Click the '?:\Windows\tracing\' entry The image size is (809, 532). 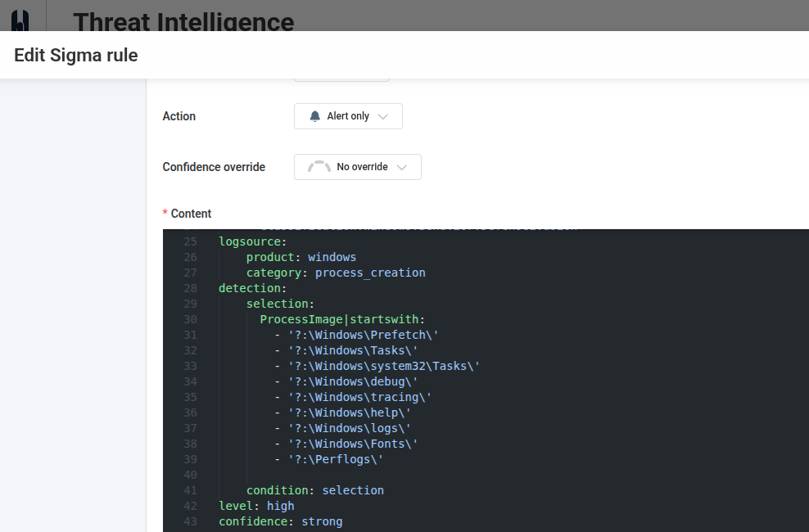359,397
